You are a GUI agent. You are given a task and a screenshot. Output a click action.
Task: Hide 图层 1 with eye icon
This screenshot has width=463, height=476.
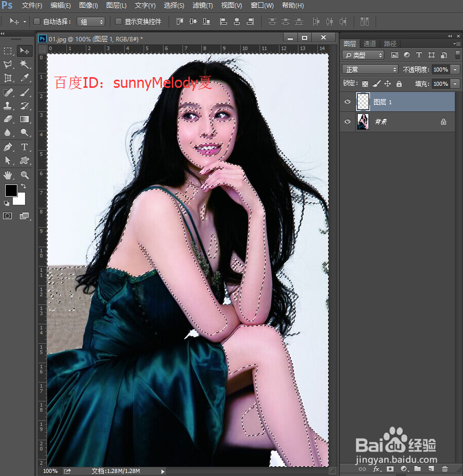point(348,102)
